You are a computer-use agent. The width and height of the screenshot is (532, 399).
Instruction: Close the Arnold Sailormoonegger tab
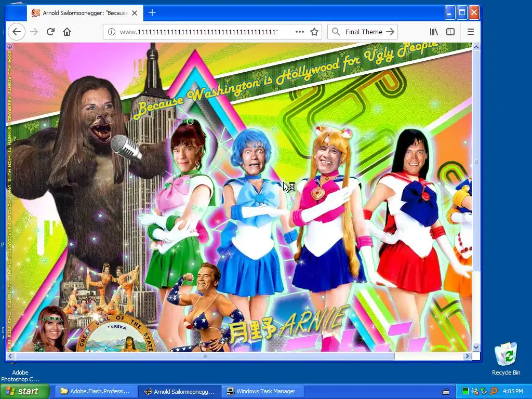pos(135,13)
